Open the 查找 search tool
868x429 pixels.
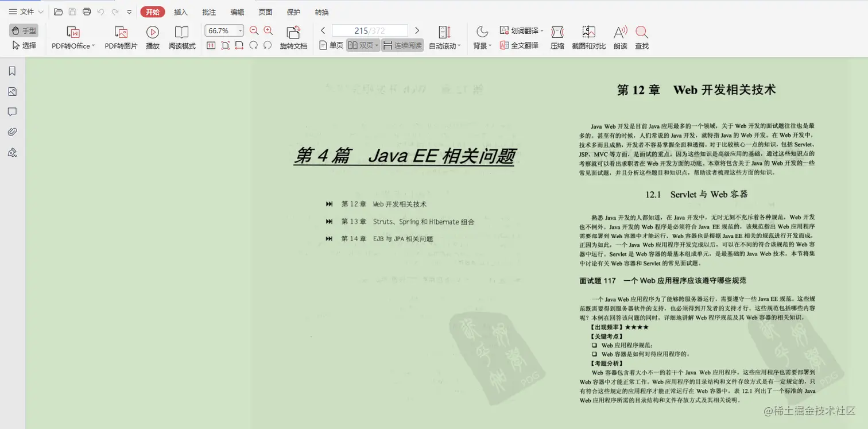click(x=641, y=37)
